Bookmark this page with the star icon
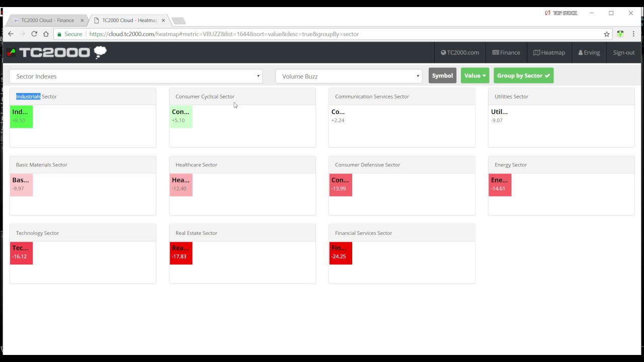 tap(607, 34)
